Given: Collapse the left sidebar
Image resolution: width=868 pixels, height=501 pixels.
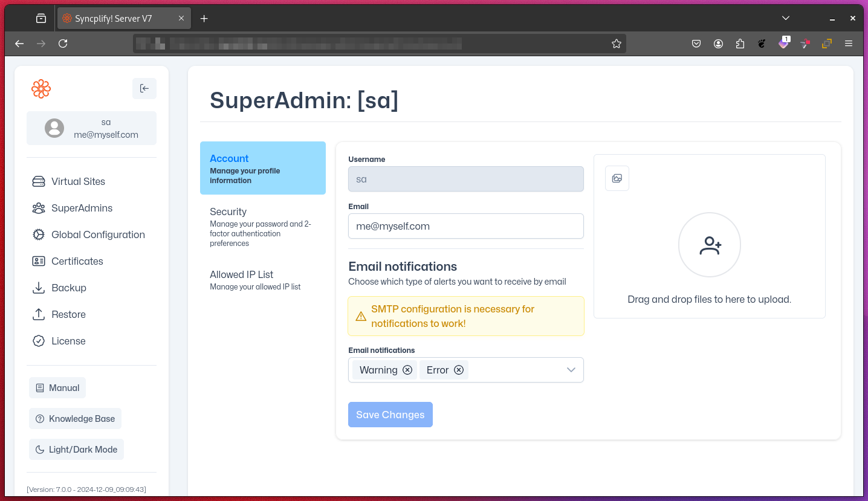Looking at the screenshot, I should pos(144,88).
